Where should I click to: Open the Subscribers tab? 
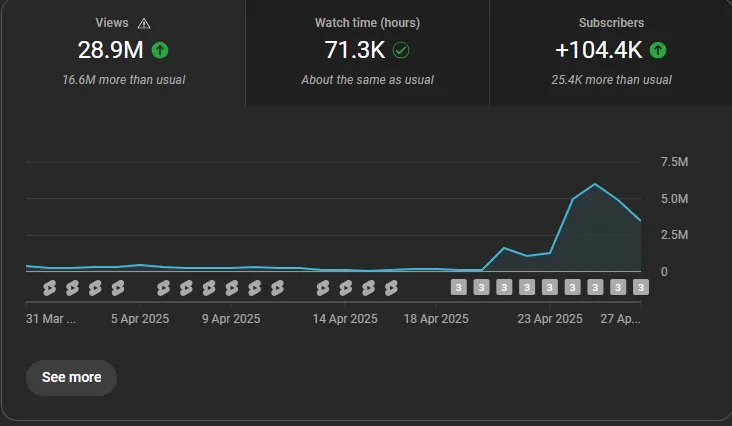(610, 52)
